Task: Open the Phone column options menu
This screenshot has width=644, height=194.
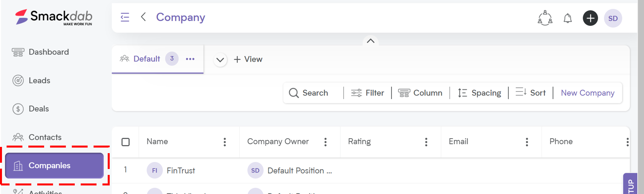Action: pos(628,142)
